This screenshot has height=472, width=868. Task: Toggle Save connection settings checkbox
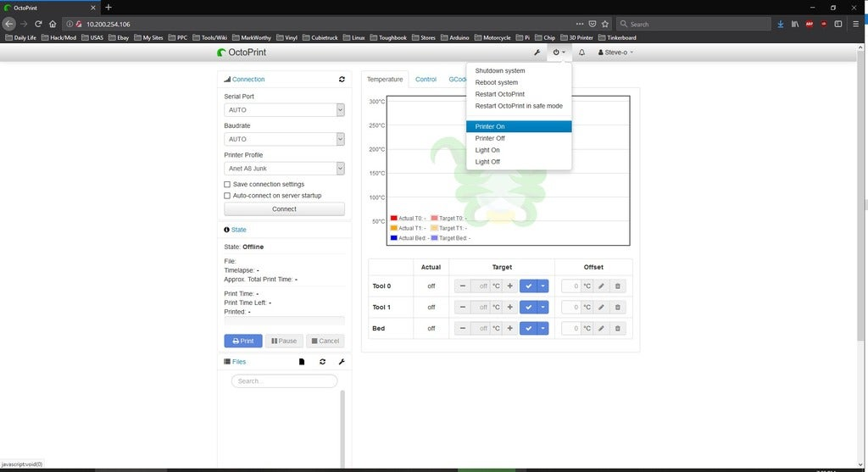click(227, 184)
